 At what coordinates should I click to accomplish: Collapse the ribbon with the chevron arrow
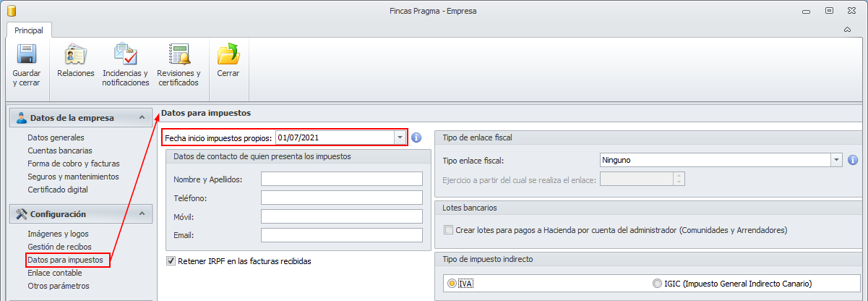[x=847, y=30]
